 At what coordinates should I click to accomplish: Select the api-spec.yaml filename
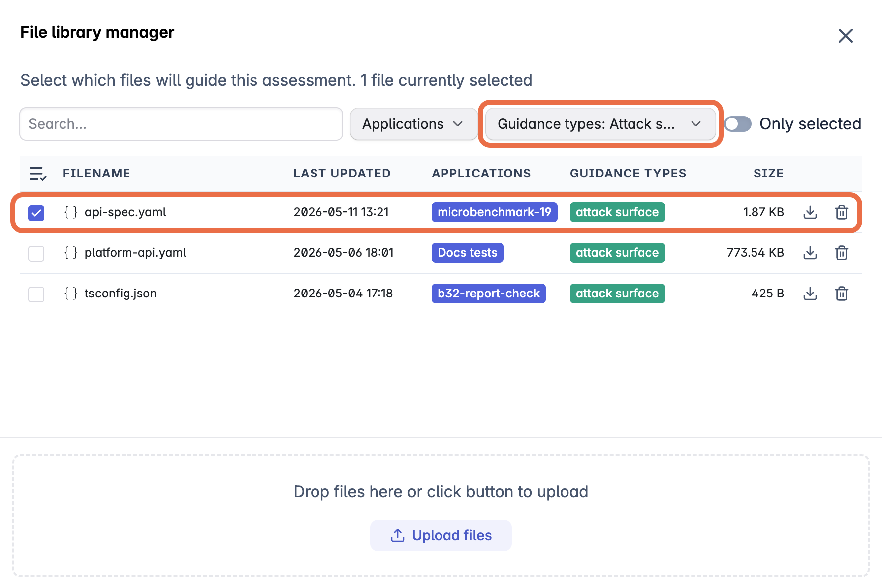click(x=125, y=212)
